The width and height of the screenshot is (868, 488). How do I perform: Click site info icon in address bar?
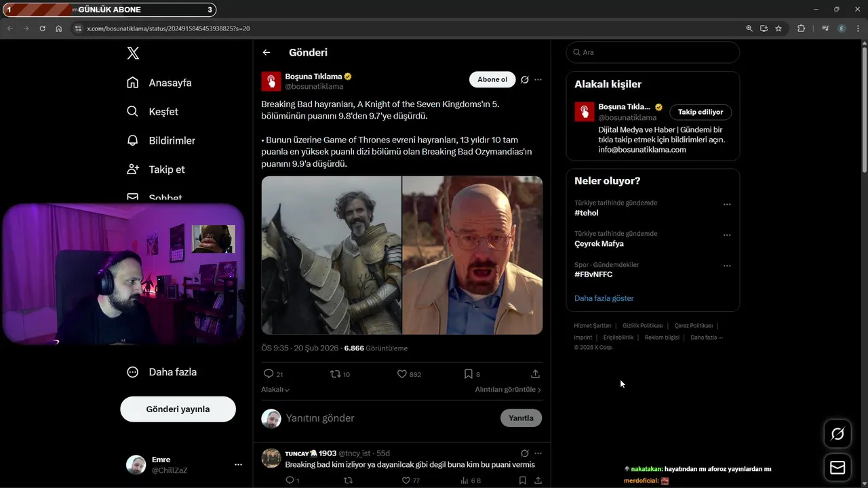tap(78, 28)
